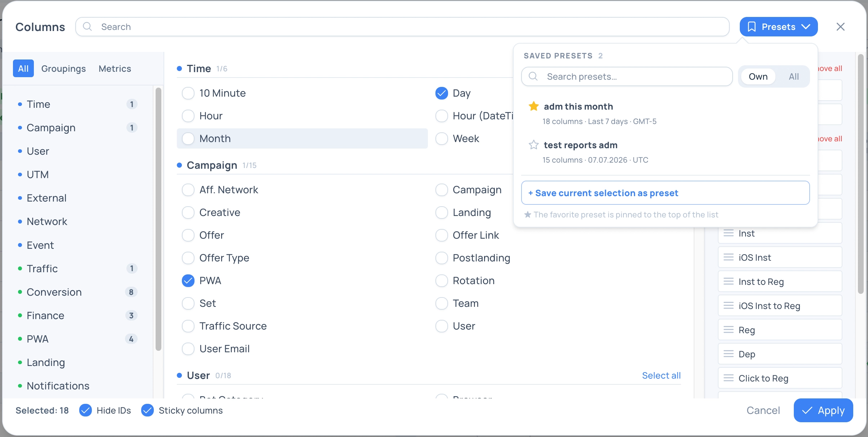The height and width of the screenshot is (437, 868).
Task: Click the magnifier icon in Columns search
Action: (x=87, y=27)
